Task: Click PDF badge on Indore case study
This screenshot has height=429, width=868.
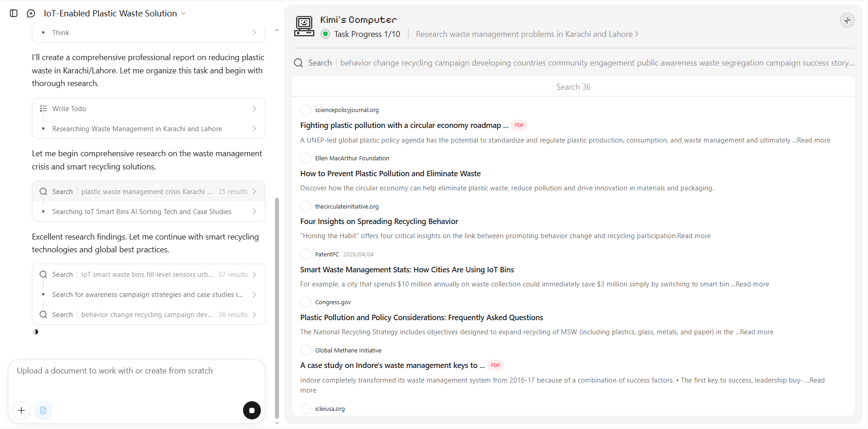Action: tap(495, 365)
